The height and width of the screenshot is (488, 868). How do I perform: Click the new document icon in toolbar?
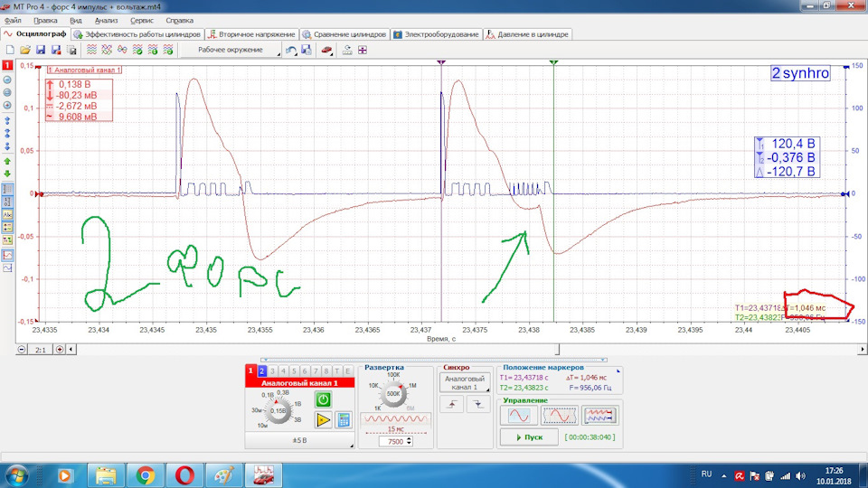[10, 50]
